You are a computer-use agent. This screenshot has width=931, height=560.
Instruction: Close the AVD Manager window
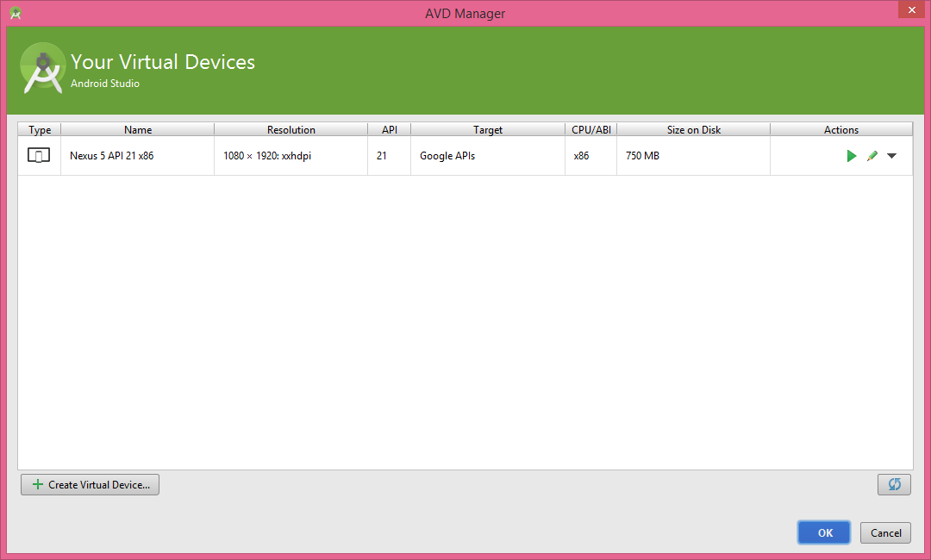[911, 10]
